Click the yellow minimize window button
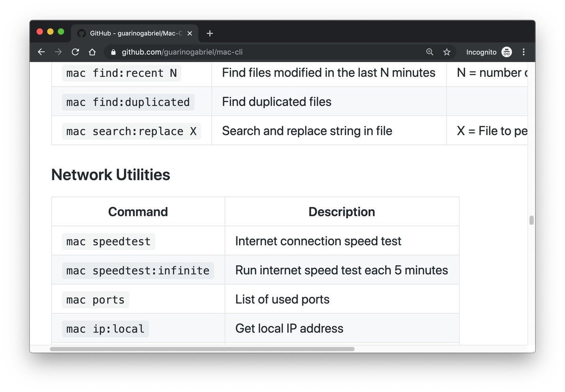565x392 pixels. coord(50,32)
